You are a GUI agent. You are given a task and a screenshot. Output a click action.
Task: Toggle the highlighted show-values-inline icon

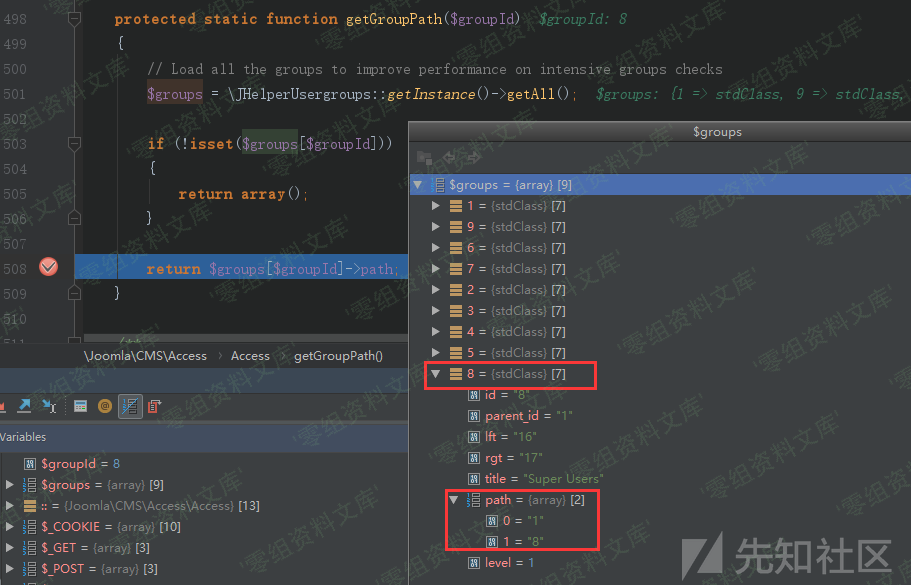[129, 406]
